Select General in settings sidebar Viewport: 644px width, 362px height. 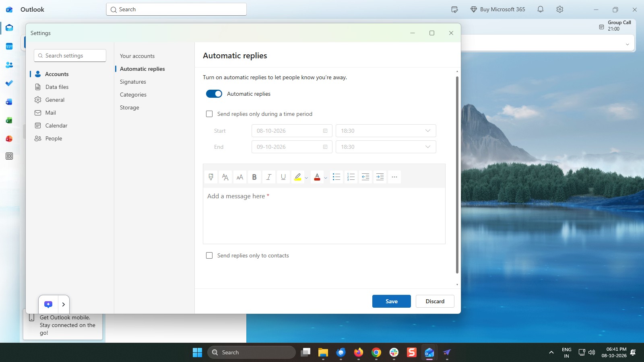point(69,100)
